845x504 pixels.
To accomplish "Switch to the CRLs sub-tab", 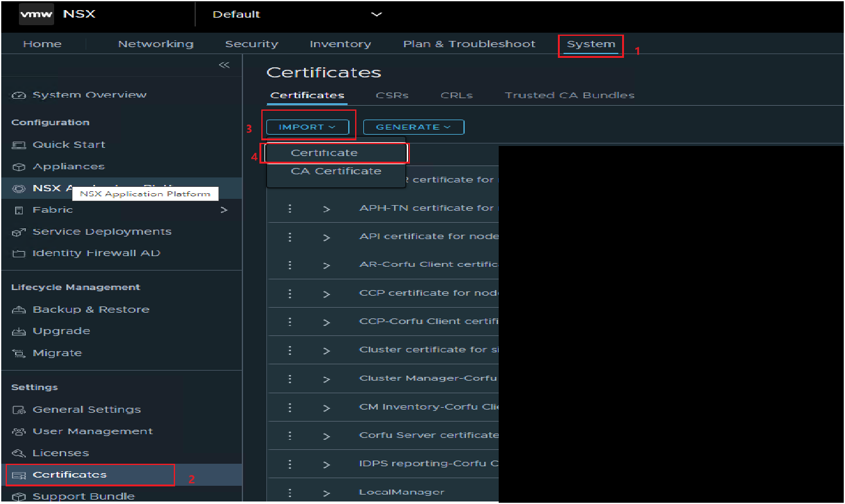I will (x=457, y=96).
